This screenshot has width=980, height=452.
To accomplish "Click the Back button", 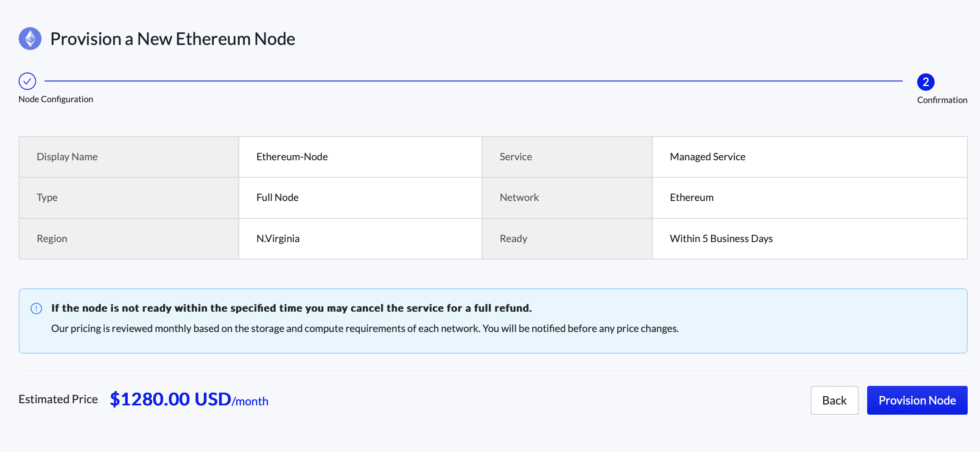I will pos(834,400).
